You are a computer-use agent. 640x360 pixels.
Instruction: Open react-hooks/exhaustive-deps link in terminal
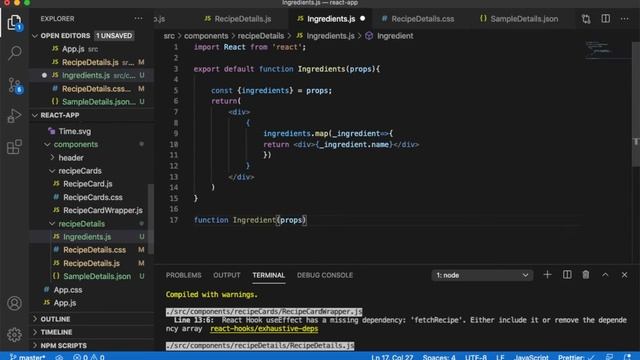[x=264, y=329]
